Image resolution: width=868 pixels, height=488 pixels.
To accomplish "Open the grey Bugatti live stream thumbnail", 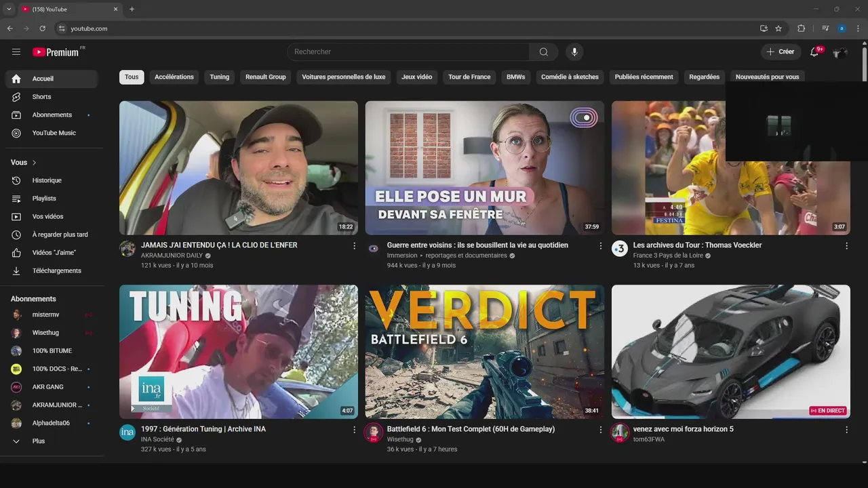I will click(731, 352).
